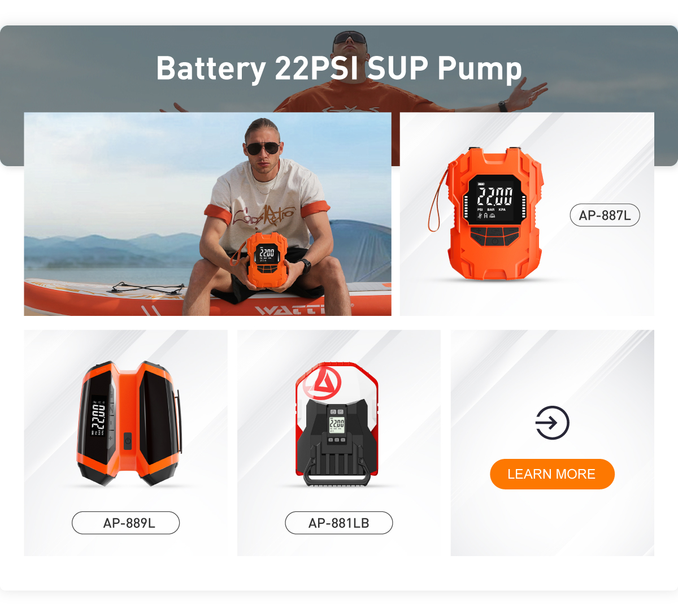Click the power button on AP-889L pump
Viewport: 678px width, 616px height.
(x=128, y=440)
